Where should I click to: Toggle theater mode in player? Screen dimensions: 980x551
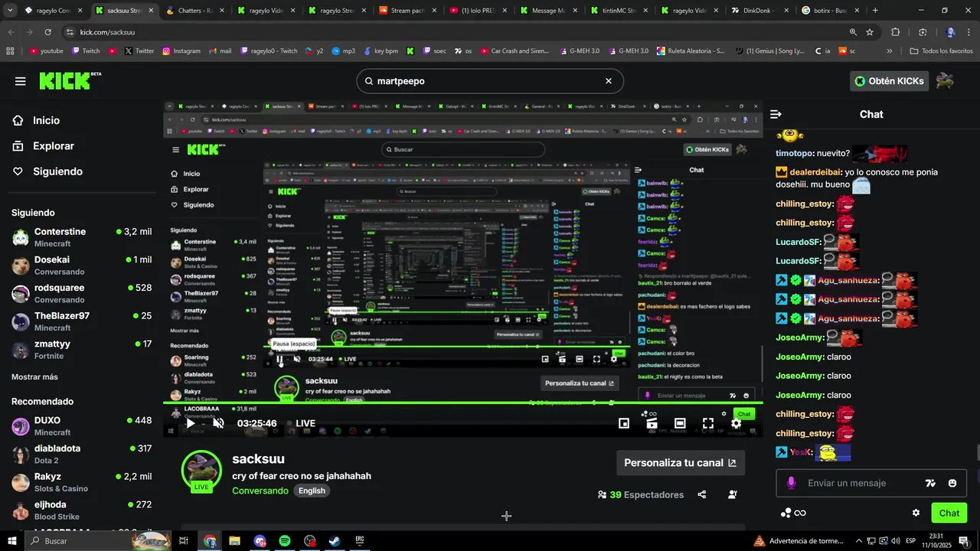680,423
